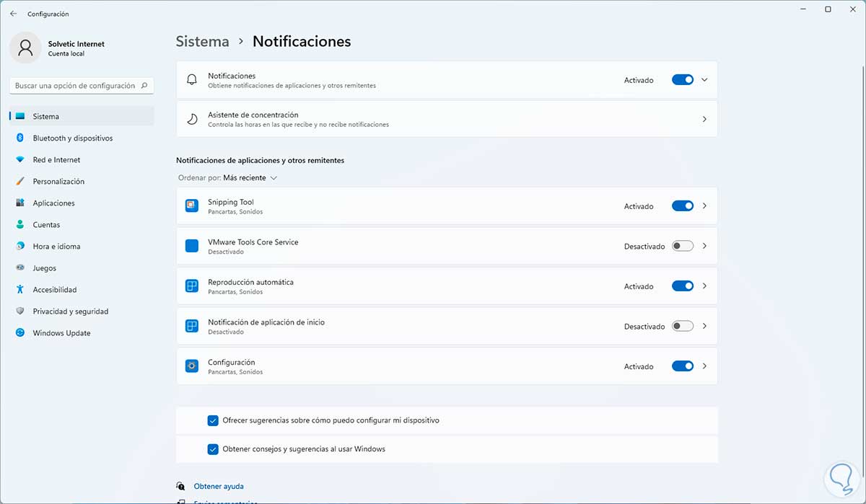Screen dimensions: 866x504
Task: Click the Obtener ayuda link
Action: coord(219,486)
